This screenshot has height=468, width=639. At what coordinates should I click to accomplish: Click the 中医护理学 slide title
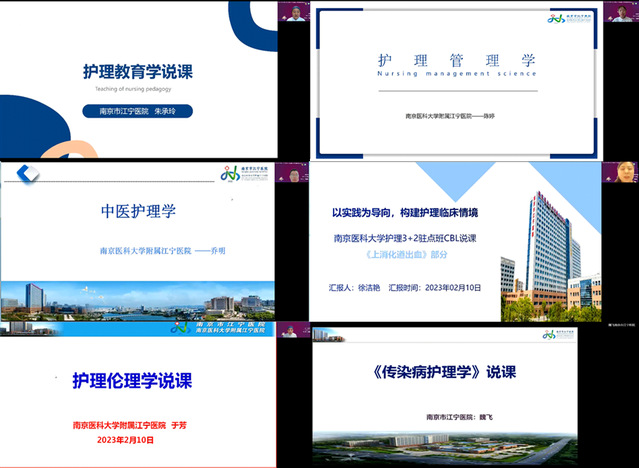(138, 212)
